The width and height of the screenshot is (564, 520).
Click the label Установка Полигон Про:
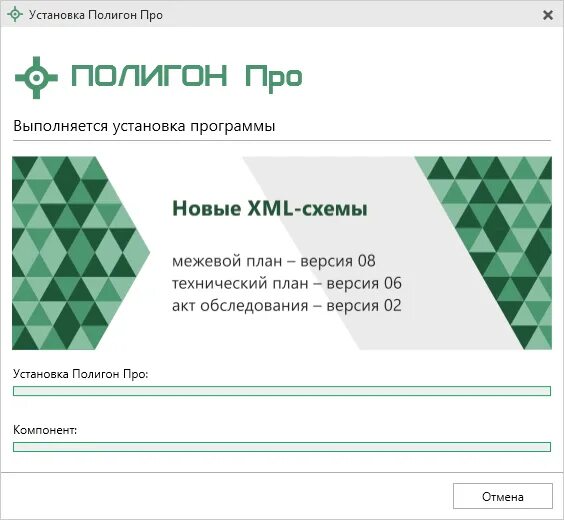pyautogui.click(x=81, y=374)
